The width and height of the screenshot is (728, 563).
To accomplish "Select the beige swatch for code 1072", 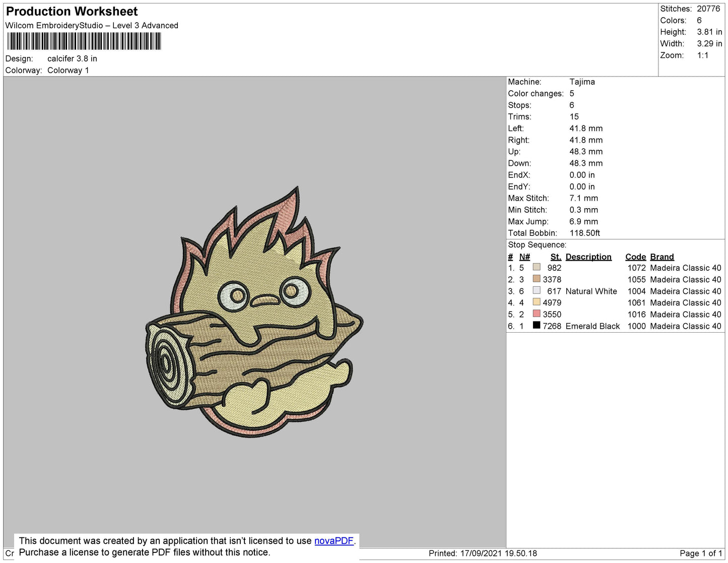I will 537,268.
